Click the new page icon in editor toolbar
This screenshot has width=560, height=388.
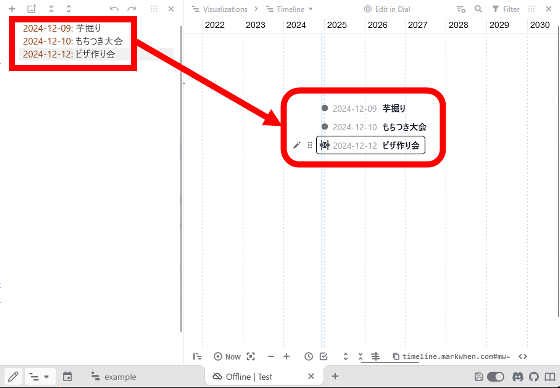(31, 9)
